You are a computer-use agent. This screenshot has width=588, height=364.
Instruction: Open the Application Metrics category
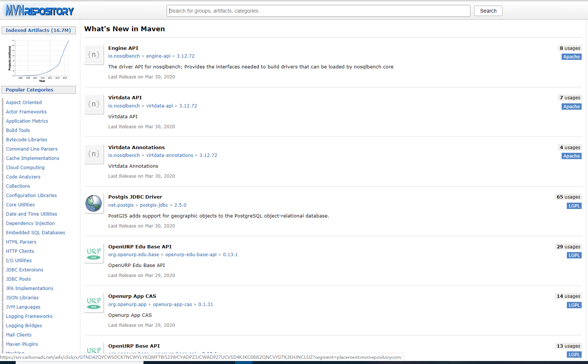pos(27,121)
